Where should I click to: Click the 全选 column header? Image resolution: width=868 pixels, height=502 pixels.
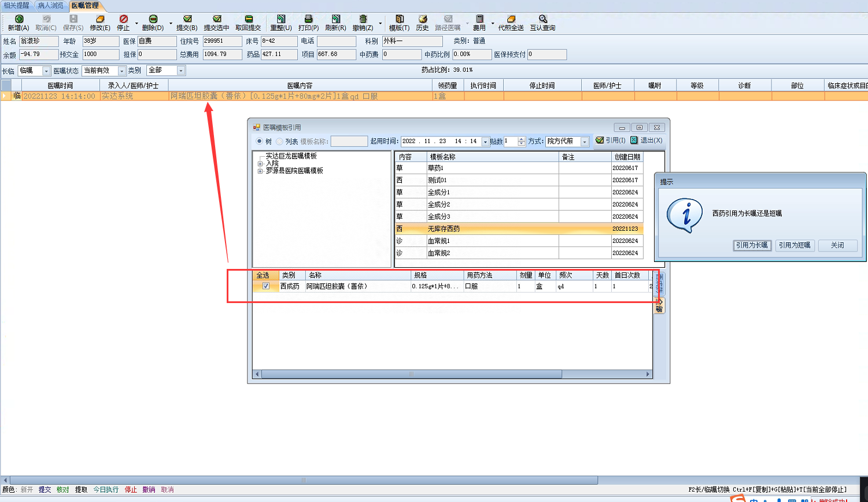coord(265,275)
